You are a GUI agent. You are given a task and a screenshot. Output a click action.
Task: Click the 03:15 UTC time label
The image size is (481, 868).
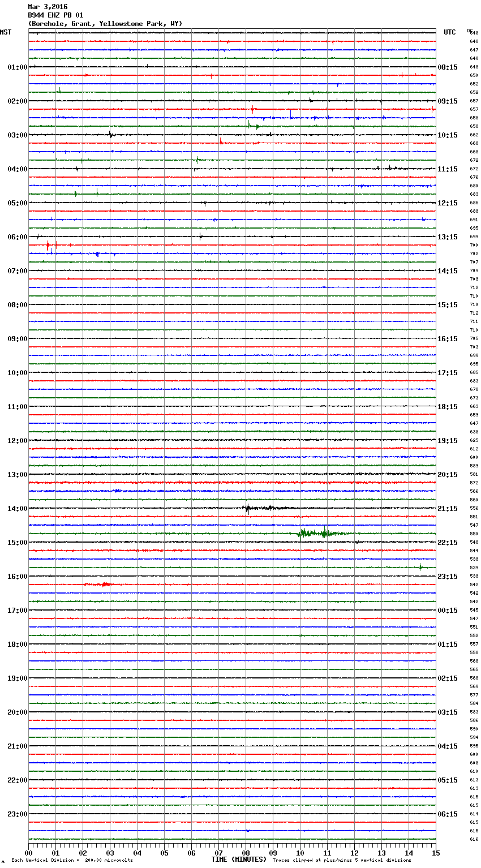click(448, 712)
